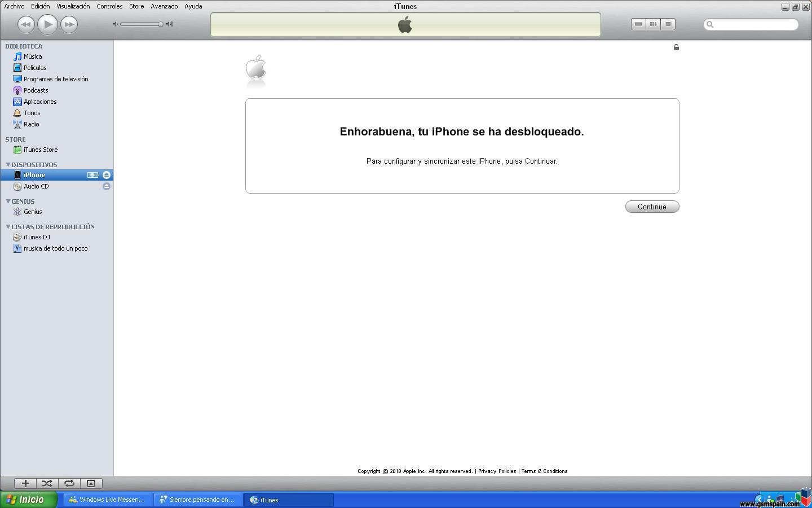Eject the iPhone device

pos(107,175)
